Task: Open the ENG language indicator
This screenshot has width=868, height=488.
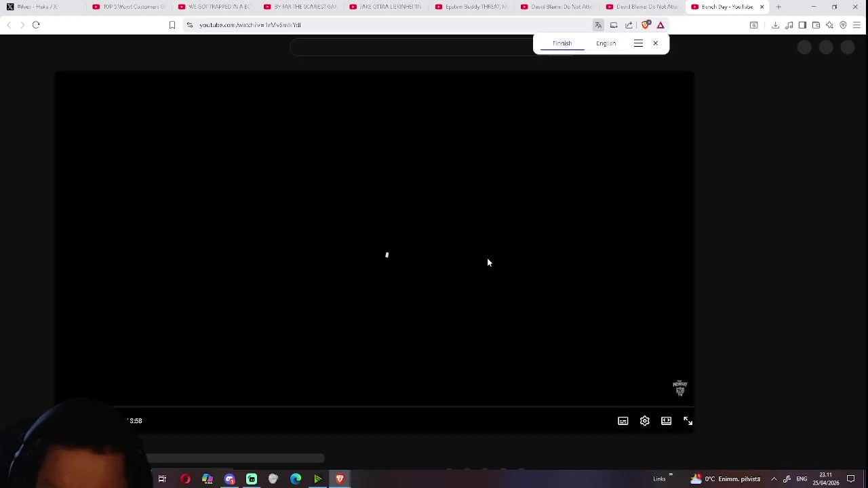Action: coord(802,479)
